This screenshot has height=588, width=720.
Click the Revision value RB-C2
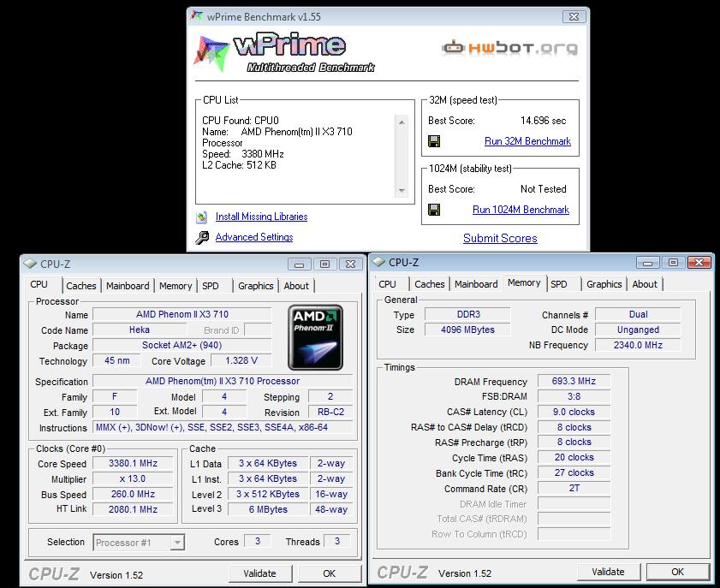coord(330,413)
